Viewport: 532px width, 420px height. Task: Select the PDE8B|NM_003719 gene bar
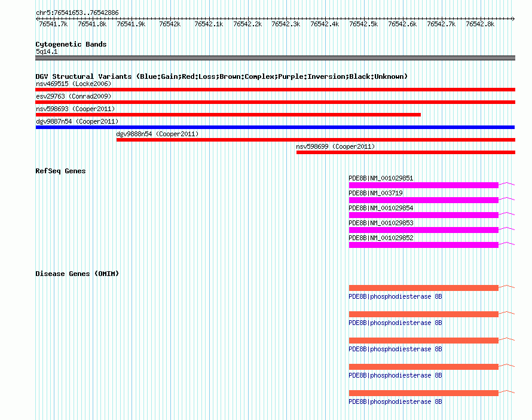(423, 200)
